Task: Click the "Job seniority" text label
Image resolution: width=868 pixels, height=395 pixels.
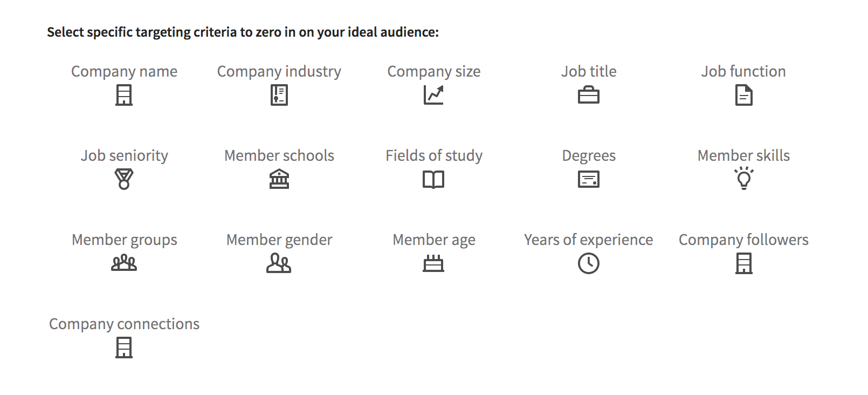Action: [x=124, y=156]
